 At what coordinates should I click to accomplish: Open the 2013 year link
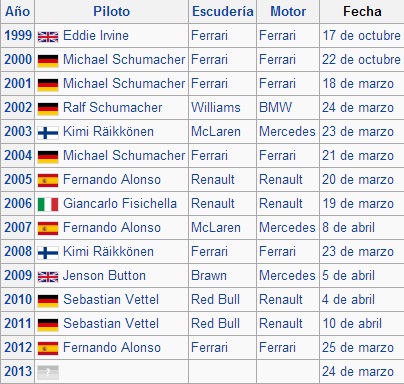(18, 371)
